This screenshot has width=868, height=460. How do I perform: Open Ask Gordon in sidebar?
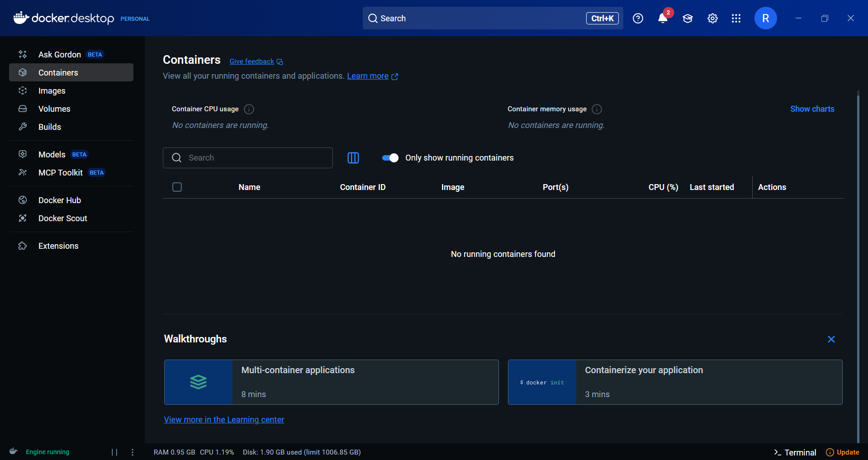(71, 54)
